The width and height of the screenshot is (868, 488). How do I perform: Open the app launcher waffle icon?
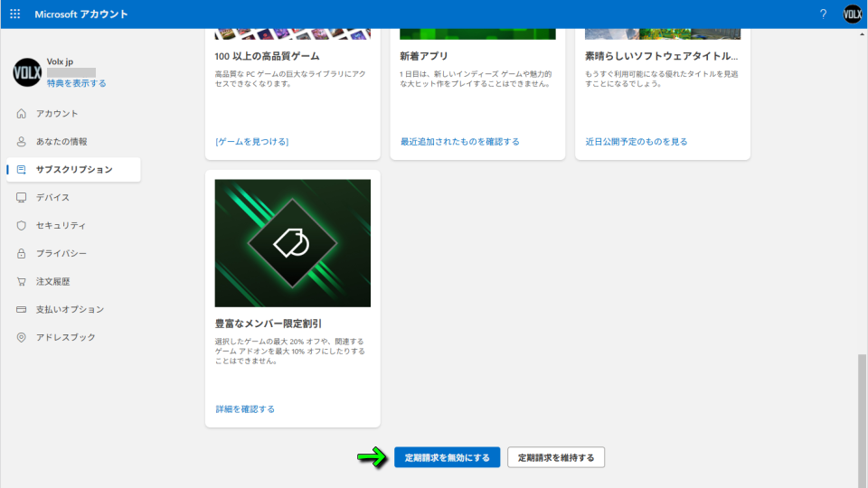pos(14,14)
